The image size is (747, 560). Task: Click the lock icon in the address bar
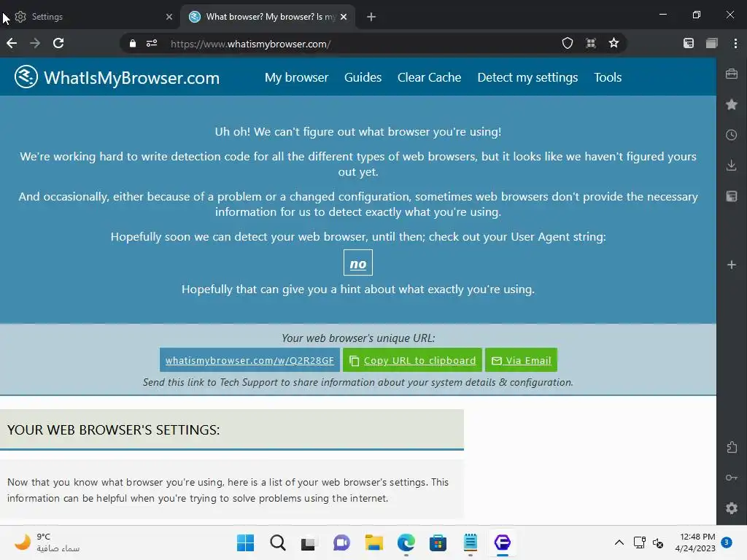coord(133,43)
